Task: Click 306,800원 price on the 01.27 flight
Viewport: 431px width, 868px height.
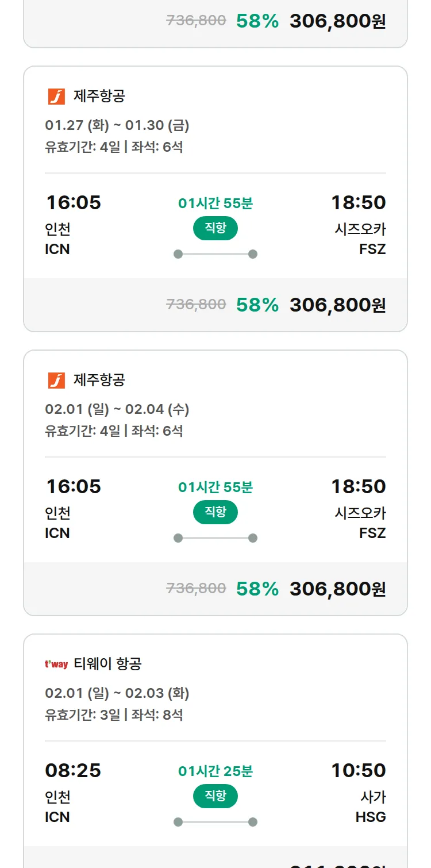Action: pos(337,305)
